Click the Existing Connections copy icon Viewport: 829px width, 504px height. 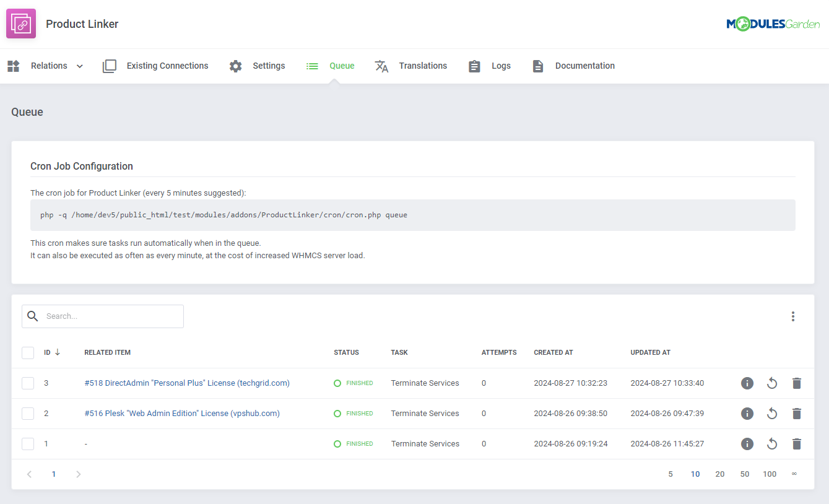tap(110, 66)
